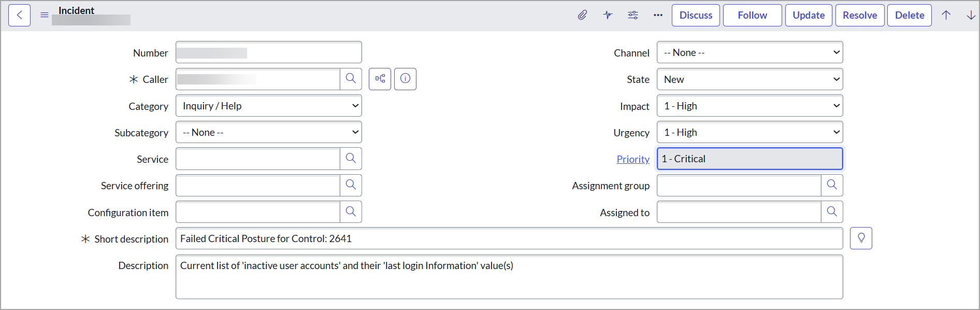Click the Update button
This screenshot has width=980, height=310.
point(809,15)
